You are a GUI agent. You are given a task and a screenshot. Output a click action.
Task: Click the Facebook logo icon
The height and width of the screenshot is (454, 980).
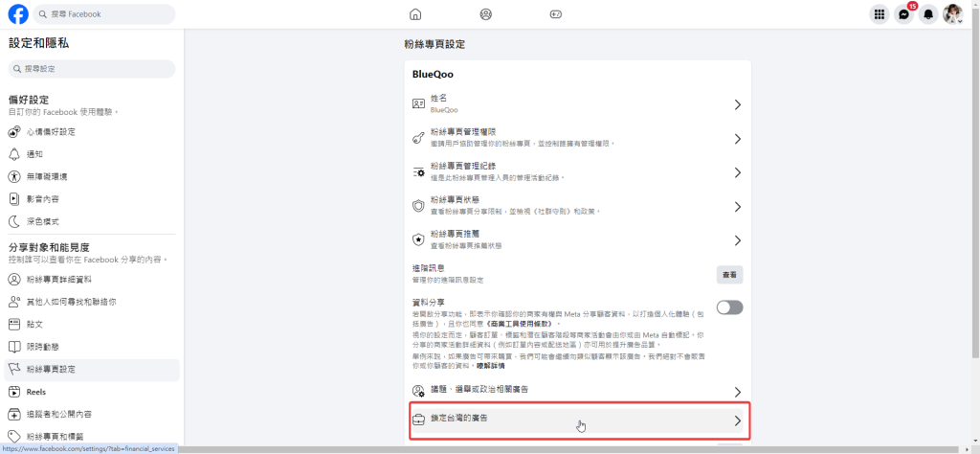tap(17, 14)
